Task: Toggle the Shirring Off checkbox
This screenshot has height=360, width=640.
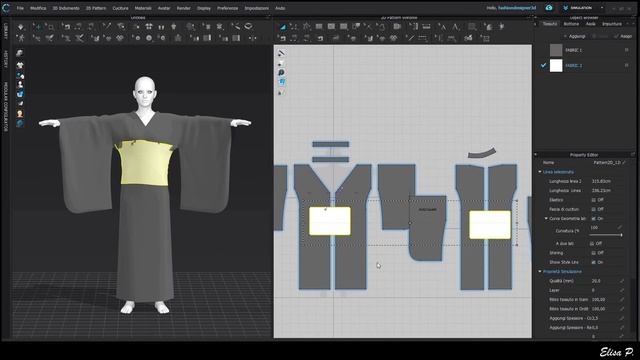Action: [593, 253]
